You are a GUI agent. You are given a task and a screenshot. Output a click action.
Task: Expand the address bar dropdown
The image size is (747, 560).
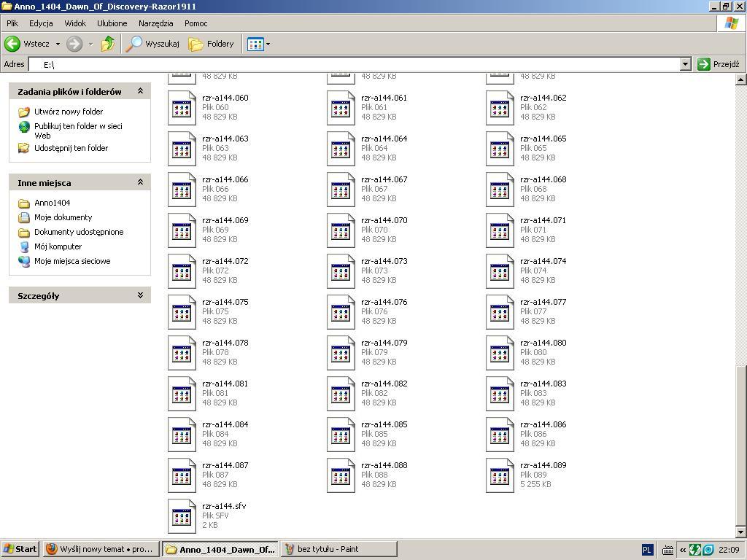(x=686, y=64)
